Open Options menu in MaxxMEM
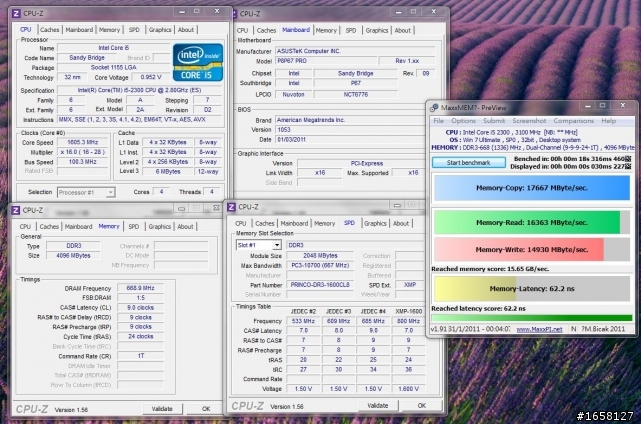The width and height of the screenshot is (641, 424). pyautogui.click(x=463, y=121)
